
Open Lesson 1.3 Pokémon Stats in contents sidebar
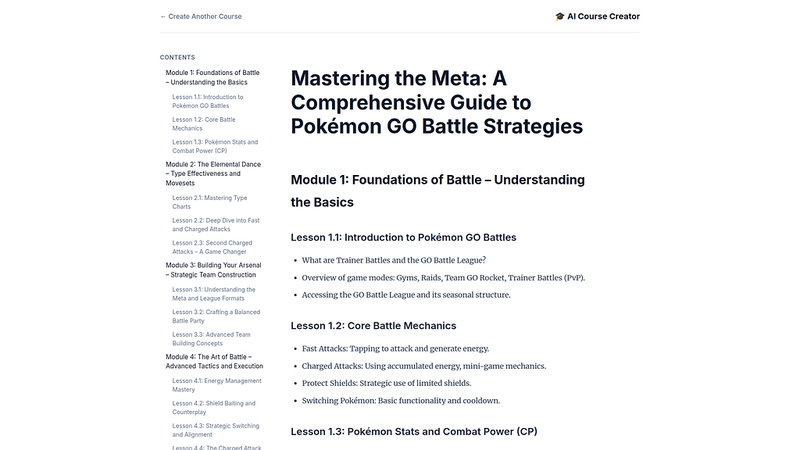click(214, 147)
